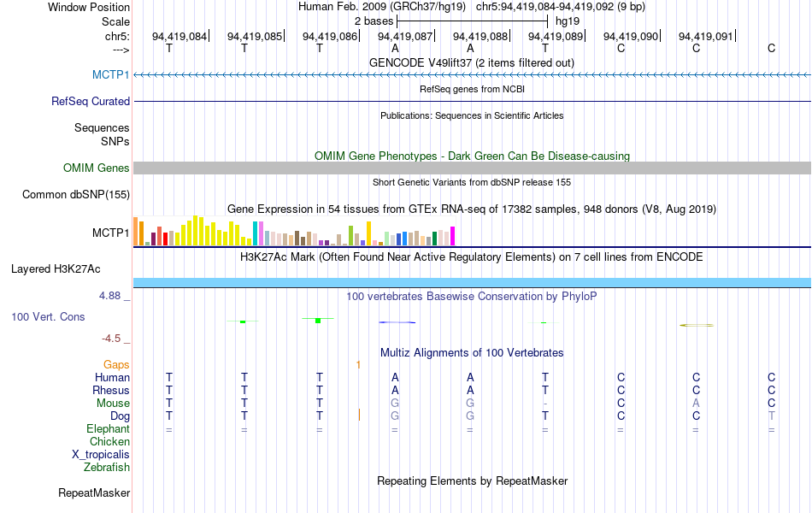Select the SNPs track label
Viewport: 812px width, 513px height.
(115, 141)
